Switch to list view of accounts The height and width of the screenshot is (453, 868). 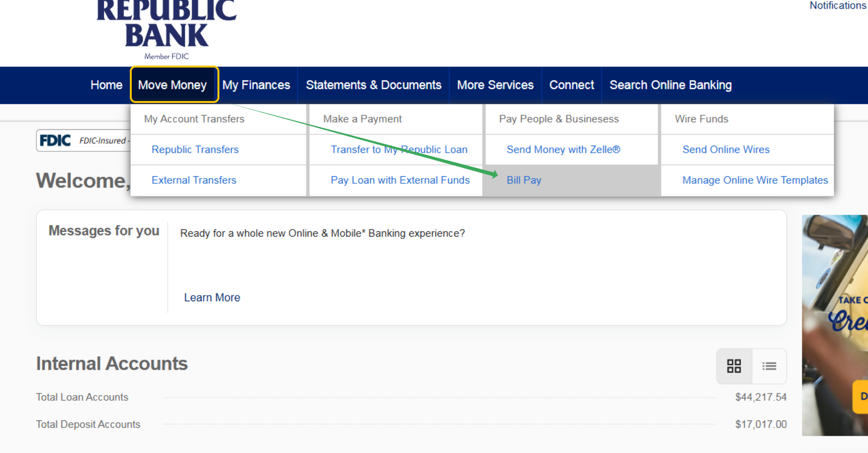click(x=769, y=366)
